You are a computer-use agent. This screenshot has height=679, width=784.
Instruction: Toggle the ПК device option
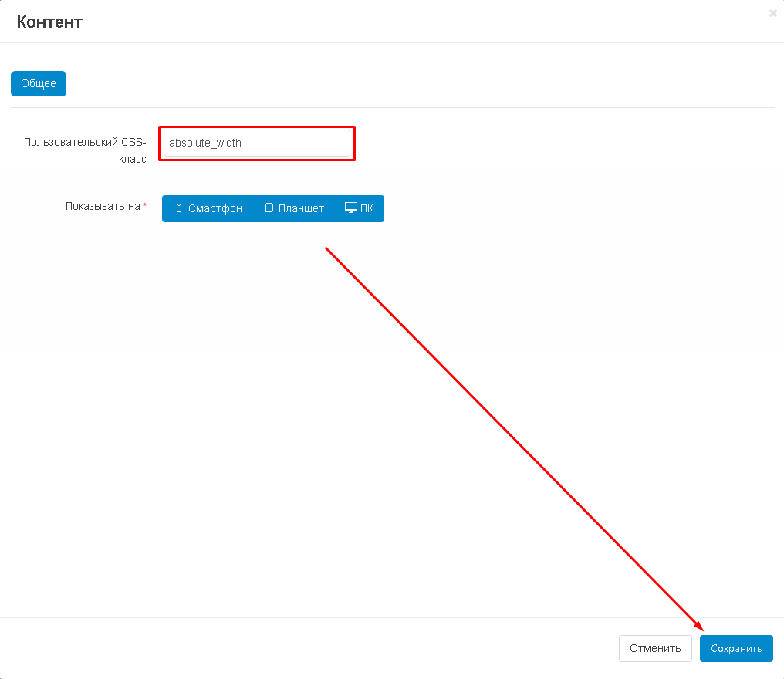pyautogui.click(x=359, y=208)
